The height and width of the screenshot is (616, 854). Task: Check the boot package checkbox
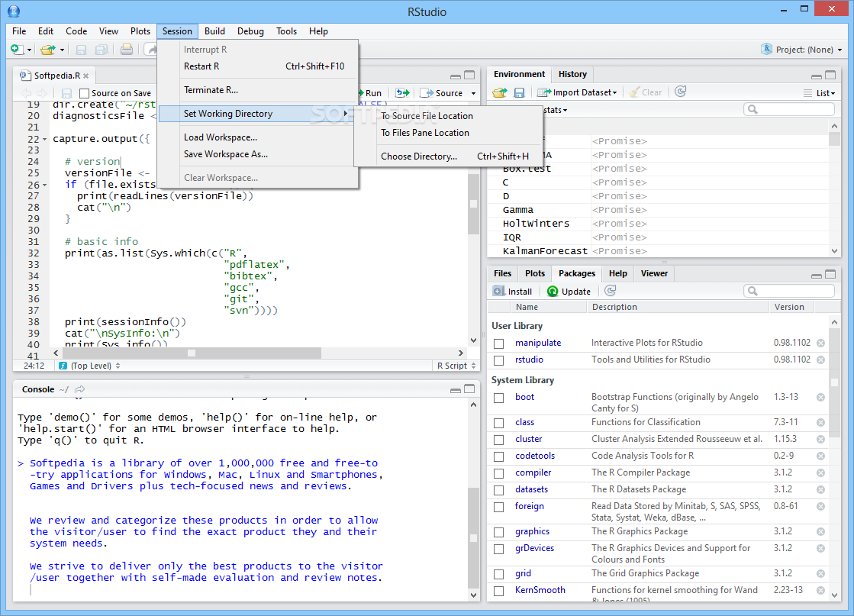click(x=499, y=398)
